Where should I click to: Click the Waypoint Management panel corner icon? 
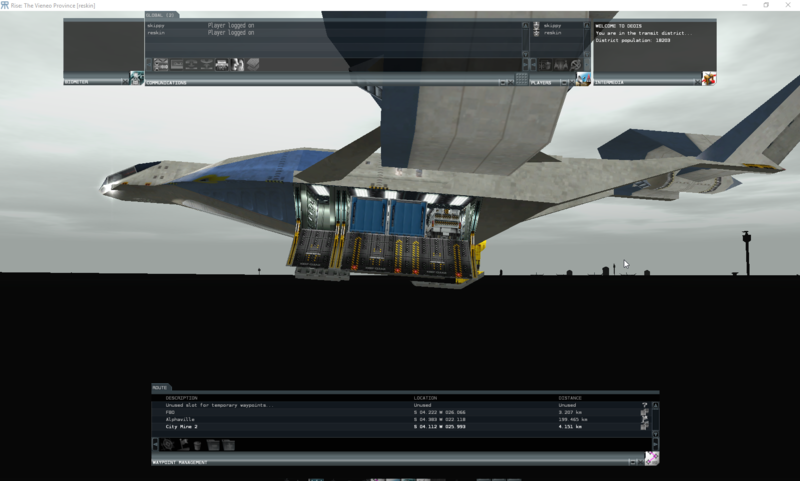point(652,458)
